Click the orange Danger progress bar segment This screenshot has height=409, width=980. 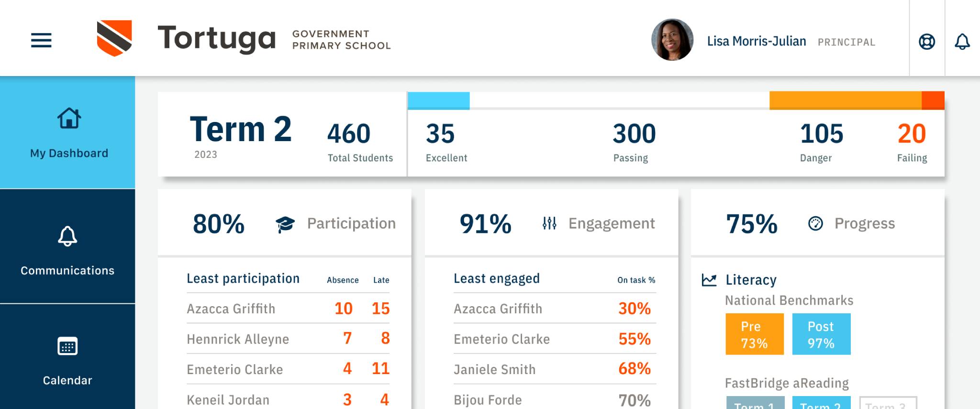coord(845,100)
